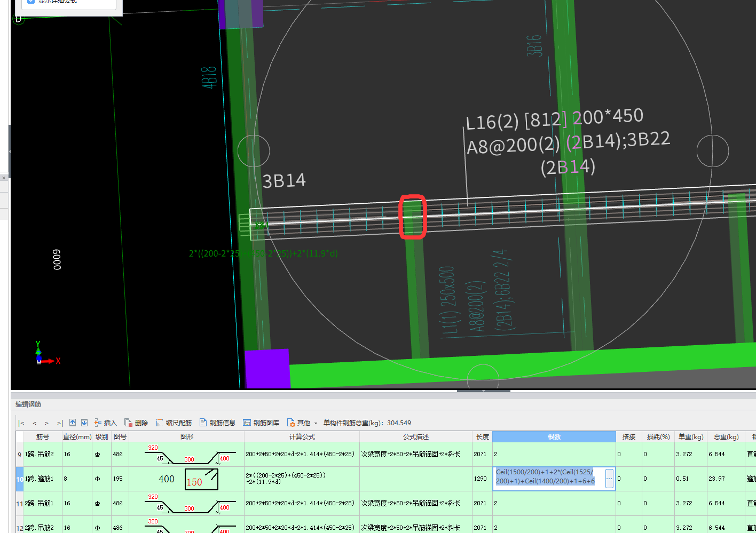Click the 损耗(%) column header
Image resolution: width=756 pixels, height=533 pixels.
(x=658, y=436)
